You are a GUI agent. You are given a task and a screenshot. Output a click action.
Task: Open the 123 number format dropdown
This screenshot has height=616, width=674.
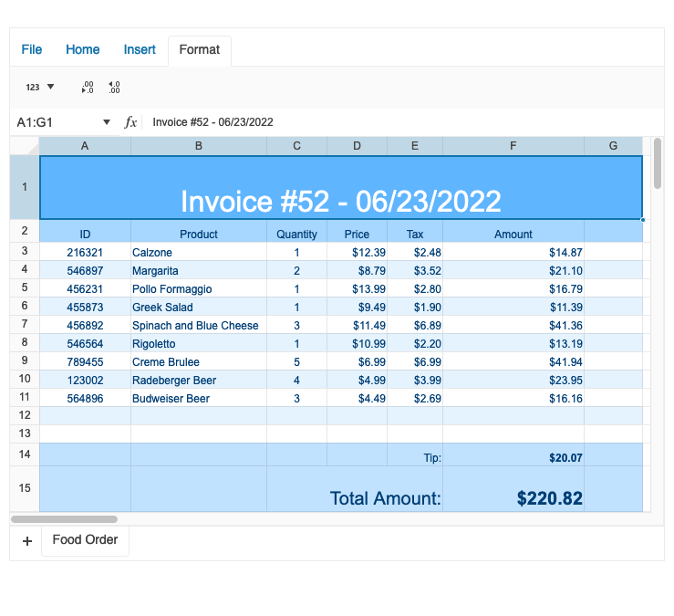click(x=39, y=87)
